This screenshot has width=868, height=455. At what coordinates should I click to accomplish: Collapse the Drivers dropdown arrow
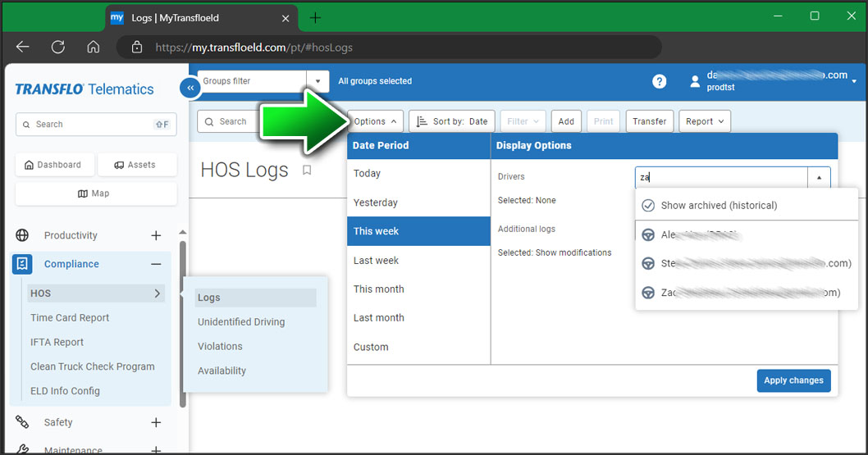click(x=819, y=177)
